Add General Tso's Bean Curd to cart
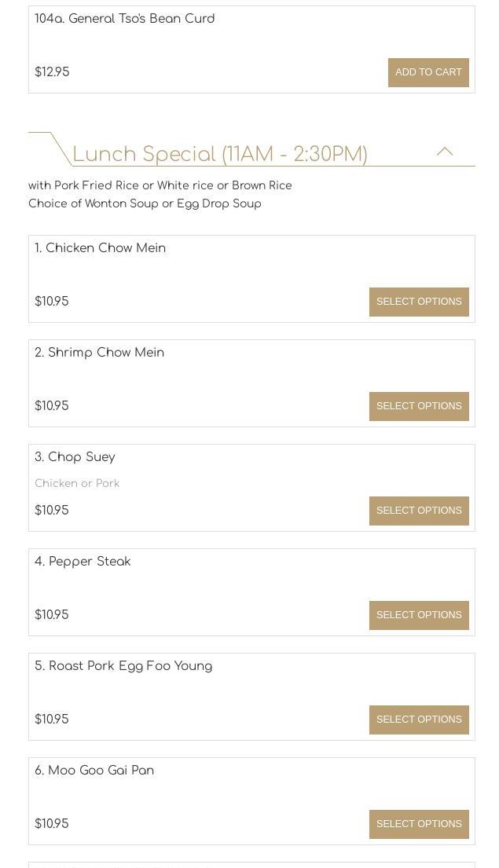 coord(428,72)
